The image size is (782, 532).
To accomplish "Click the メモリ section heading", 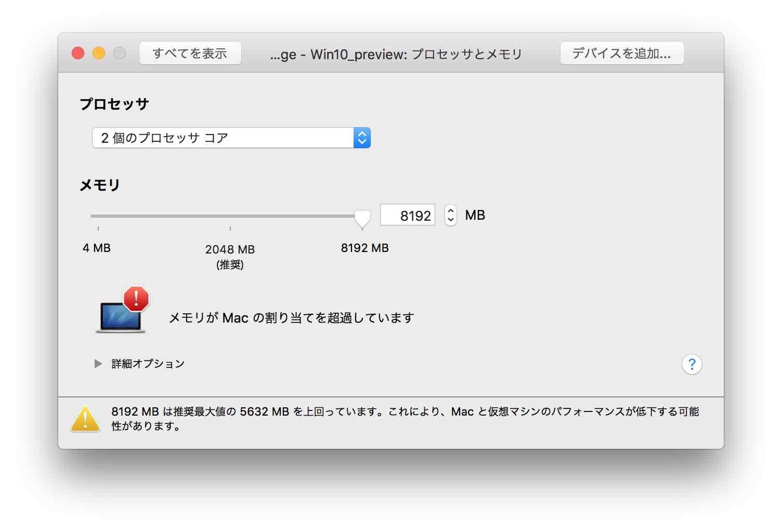I will (100, 185).
